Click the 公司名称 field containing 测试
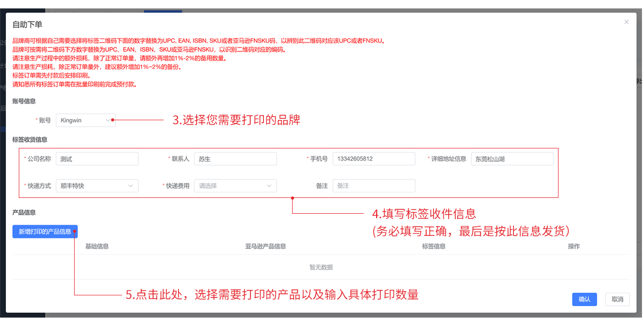Screen dimensions: 644x329 (97, 158)
